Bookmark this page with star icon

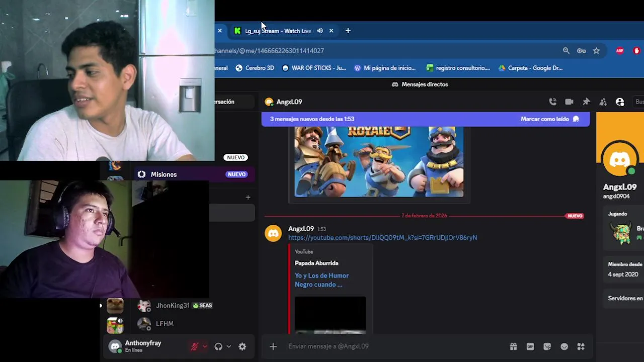596,51
